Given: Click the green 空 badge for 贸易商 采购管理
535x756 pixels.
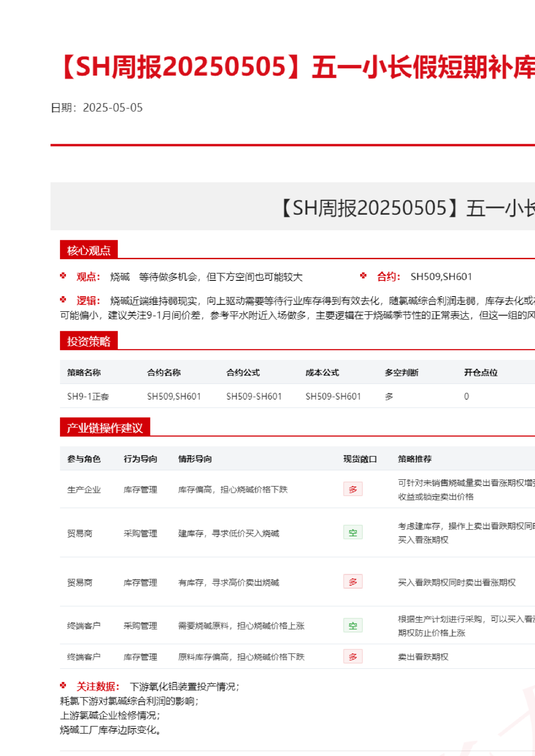Looking at the screenshot, I should (x=353, y=533).
